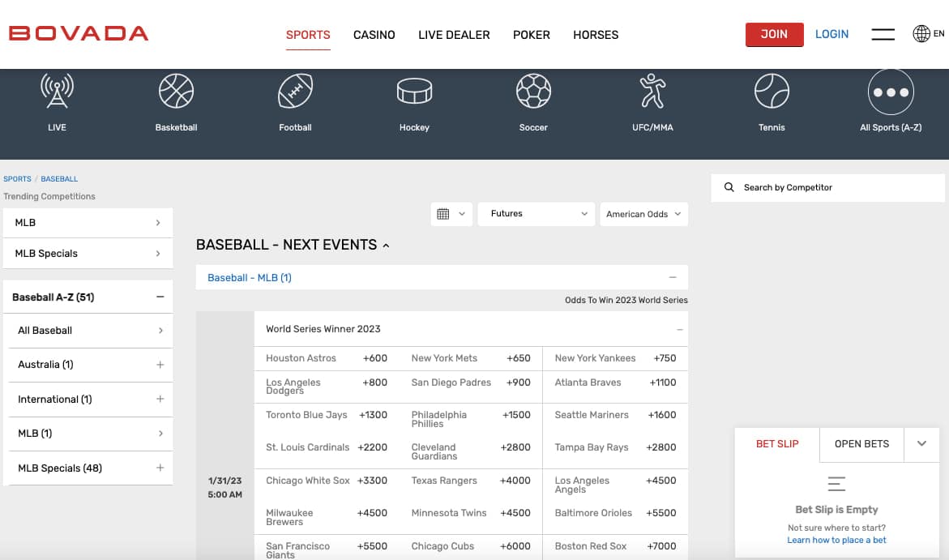Switch to the CASINO tab
949x560 pixels.
coord(374,35)
